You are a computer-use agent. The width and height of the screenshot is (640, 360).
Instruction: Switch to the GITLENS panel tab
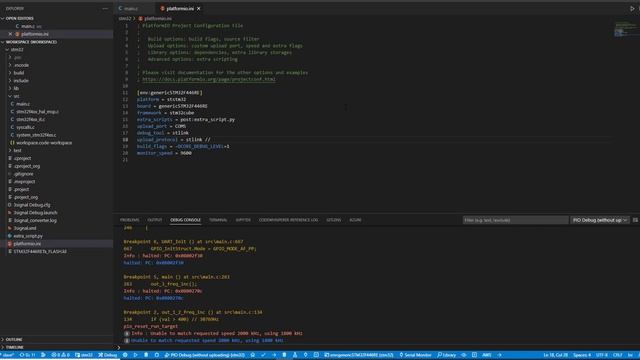click(x=333, y=220)
